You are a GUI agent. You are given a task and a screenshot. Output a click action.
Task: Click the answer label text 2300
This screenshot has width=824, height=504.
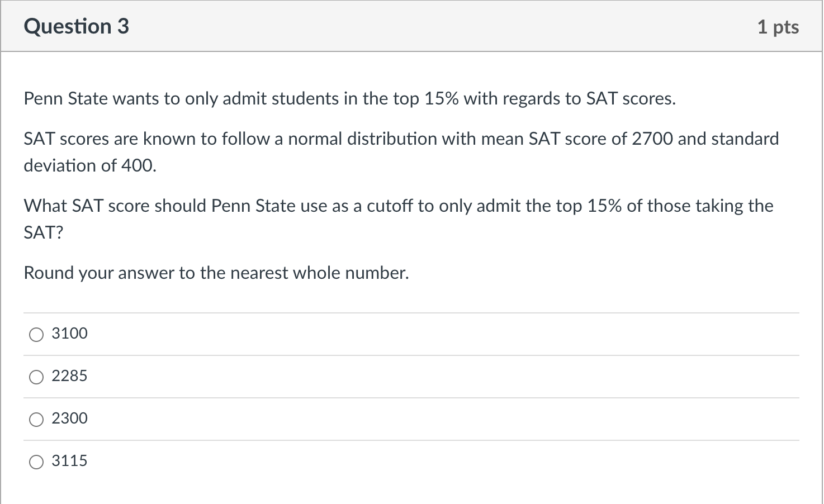69,419
